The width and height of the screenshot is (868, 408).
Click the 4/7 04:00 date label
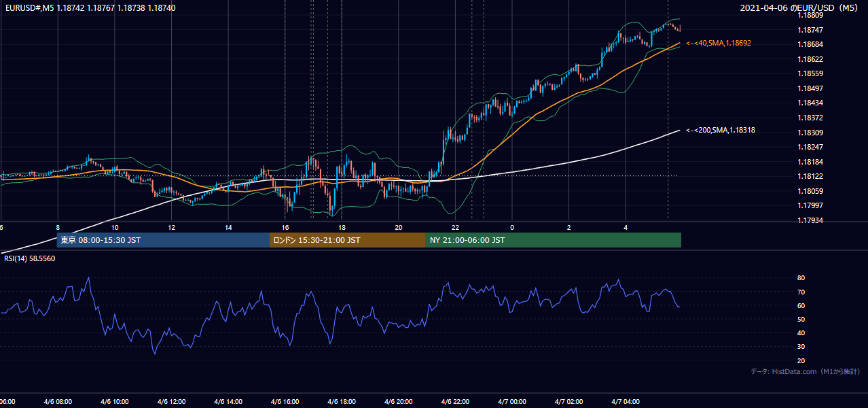point(626,402)
